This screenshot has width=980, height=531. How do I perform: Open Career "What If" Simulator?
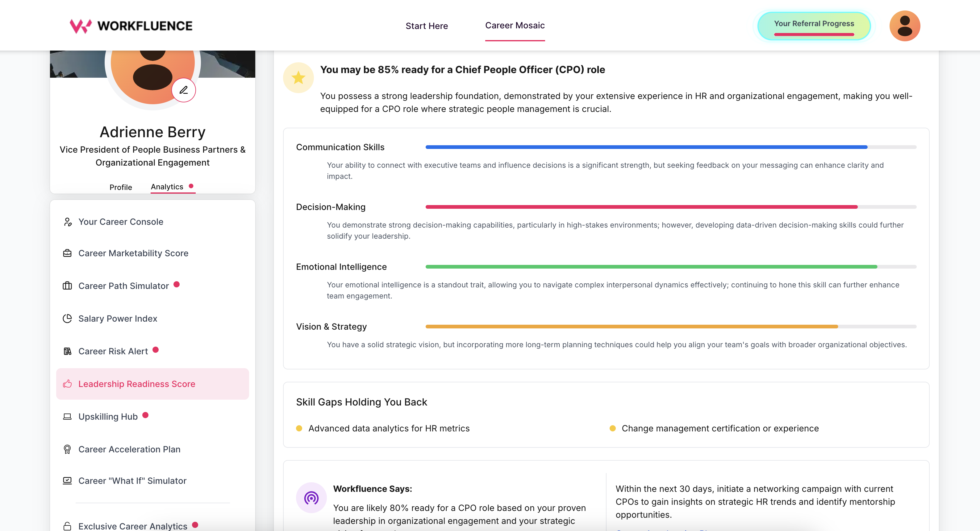click(x=132, y=481)
